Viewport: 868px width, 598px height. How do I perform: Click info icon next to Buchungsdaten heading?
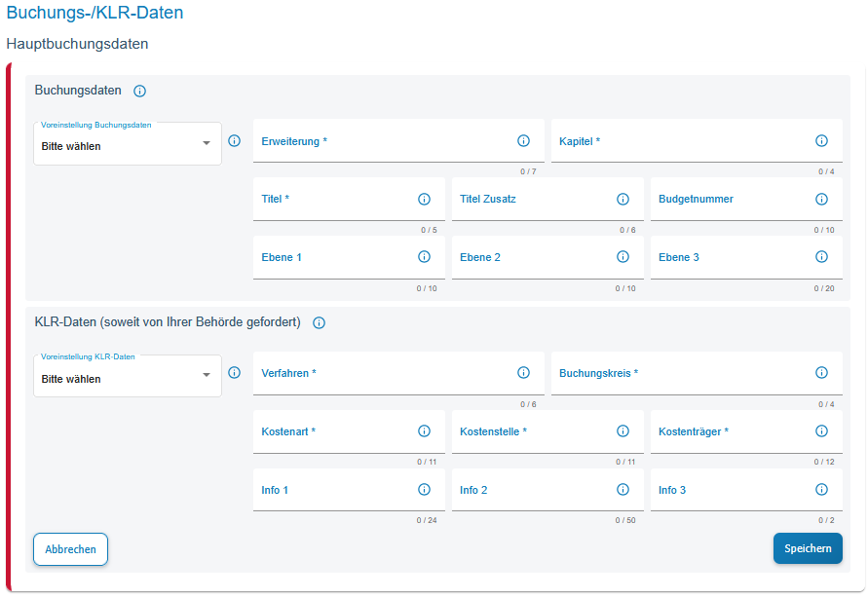[139, 91]
